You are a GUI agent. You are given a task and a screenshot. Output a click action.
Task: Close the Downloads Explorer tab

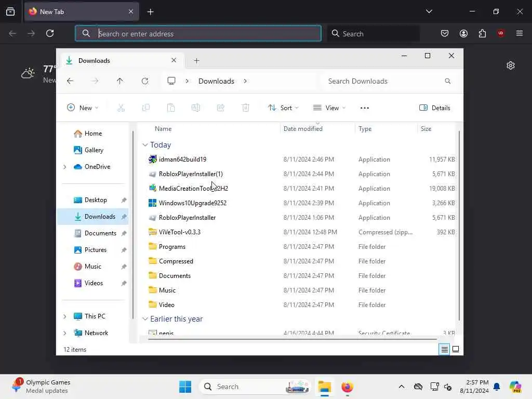coord(174,60)
